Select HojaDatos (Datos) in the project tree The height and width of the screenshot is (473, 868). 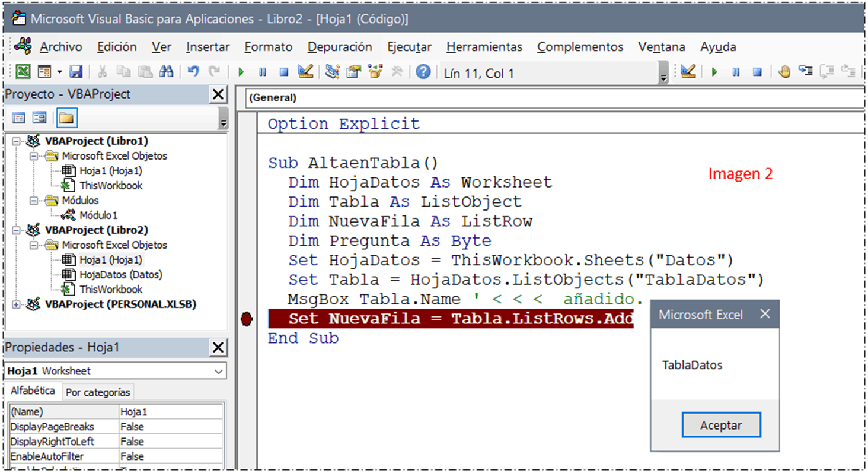pyautogui.click(x=121, y=275)
